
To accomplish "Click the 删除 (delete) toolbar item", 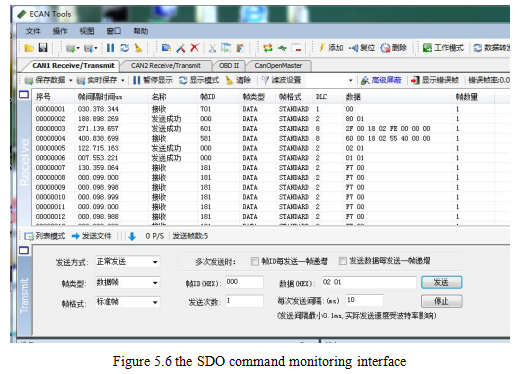I will (394, 48).
